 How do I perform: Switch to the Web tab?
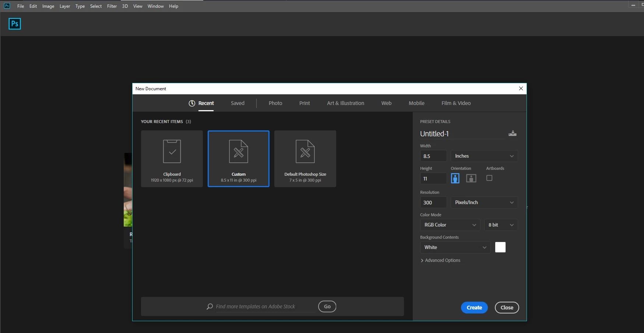[x=386, y=104]
